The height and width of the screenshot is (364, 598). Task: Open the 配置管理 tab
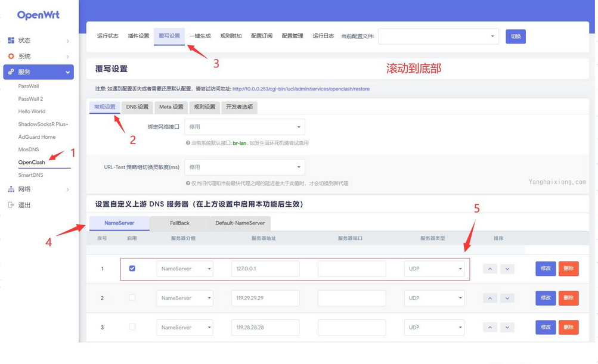coord(293,36)
